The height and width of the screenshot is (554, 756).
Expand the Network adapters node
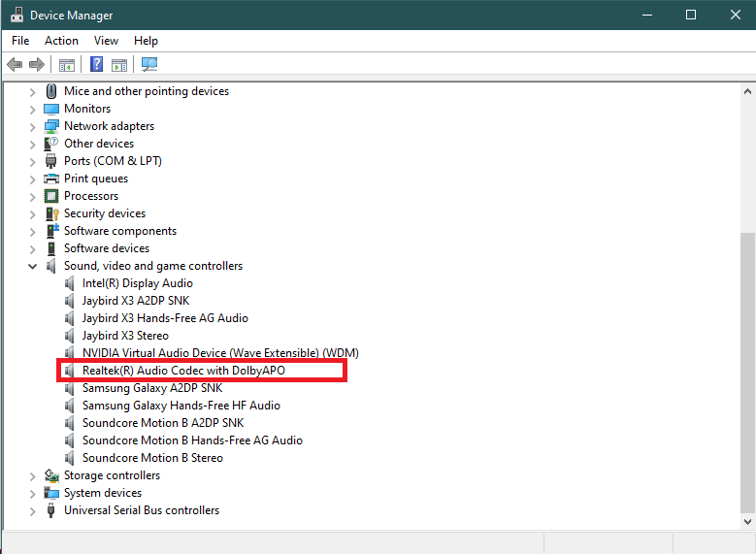[x=32, y=127]
